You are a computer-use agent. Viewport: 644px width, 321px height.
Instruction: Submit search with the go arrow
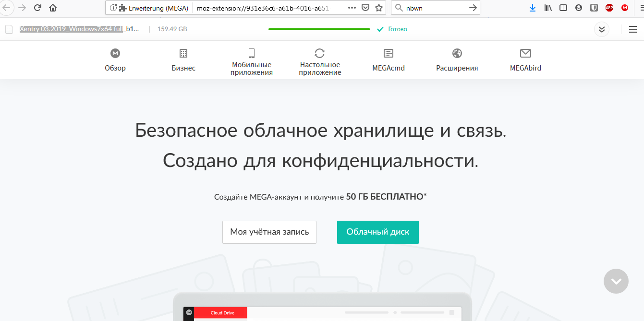[x=473, y=8]
